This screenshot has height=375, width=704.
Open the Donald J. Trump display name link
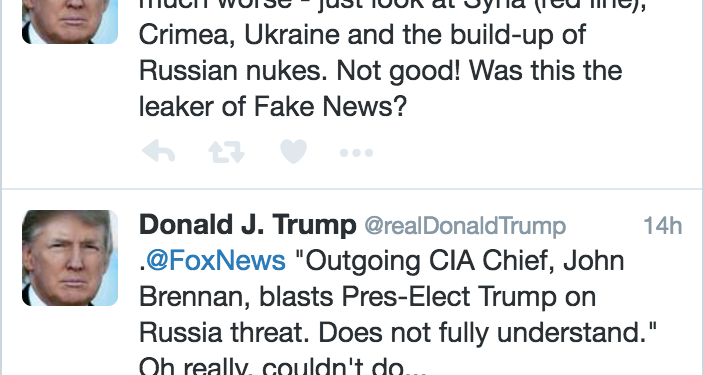tap(247, 225)
